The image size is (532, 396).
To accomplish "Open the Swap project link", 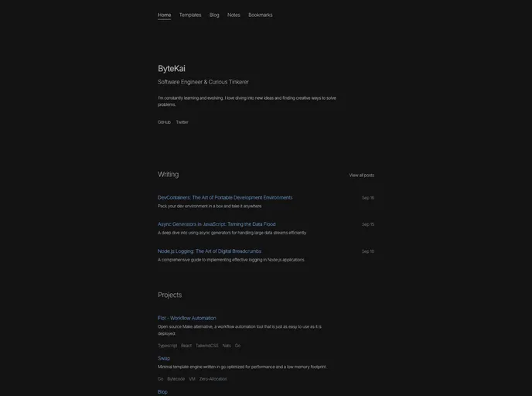I will 164,358.
